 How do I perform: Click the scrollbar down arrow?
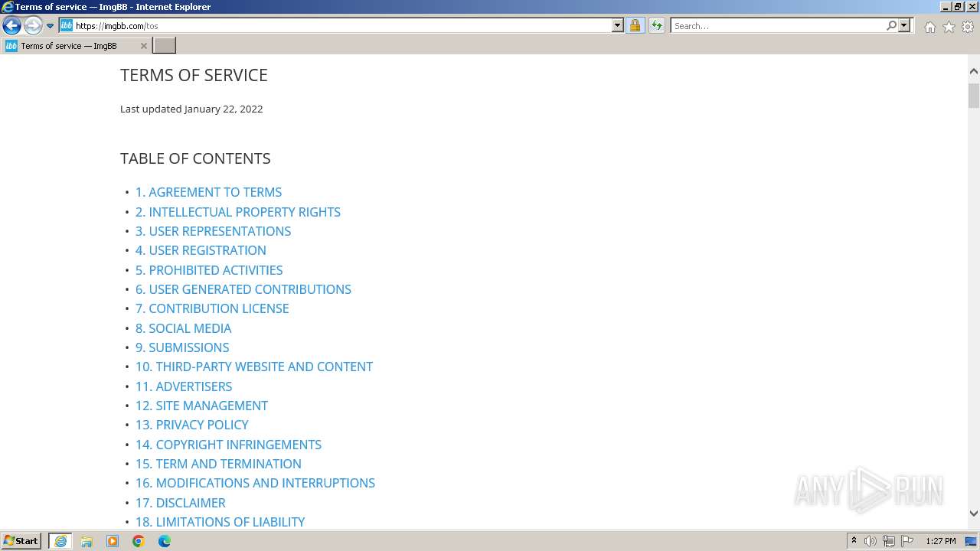[974, 514]
